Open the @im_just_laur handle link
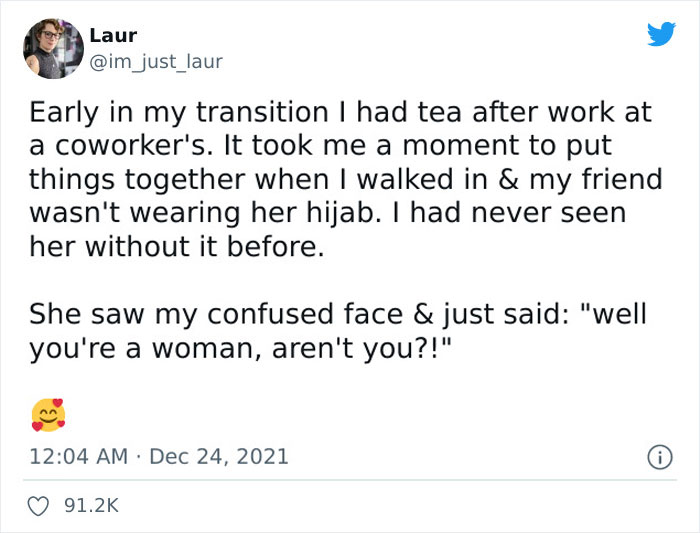This screenshot has width=700, height=533. [x=156, y=62]
